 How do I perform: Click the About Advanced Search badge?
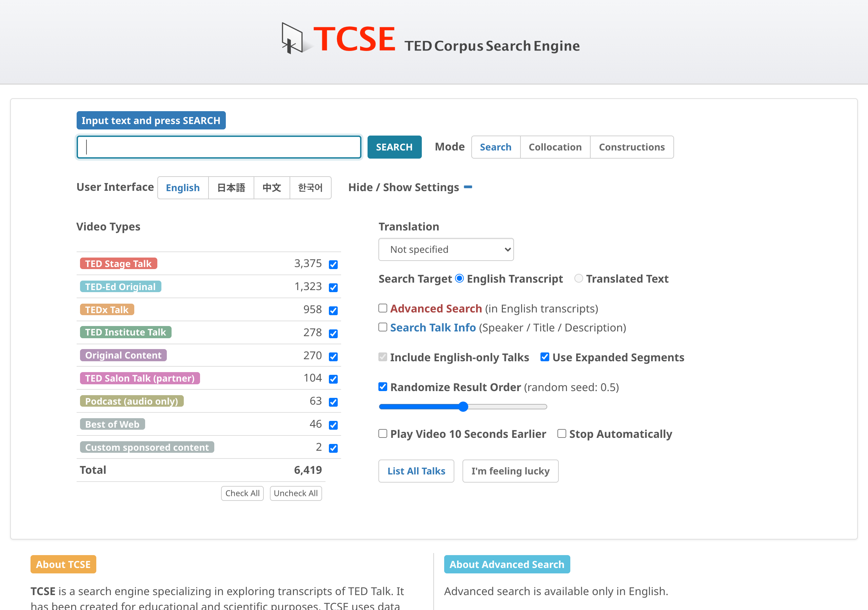click(507, 564)
